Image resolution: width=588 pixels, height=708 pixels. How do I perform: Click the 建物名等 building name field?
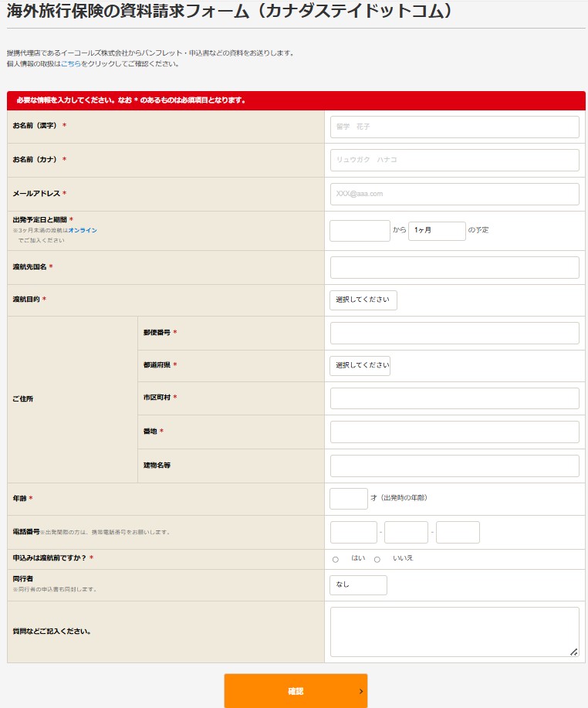click(x=455, y=466)
